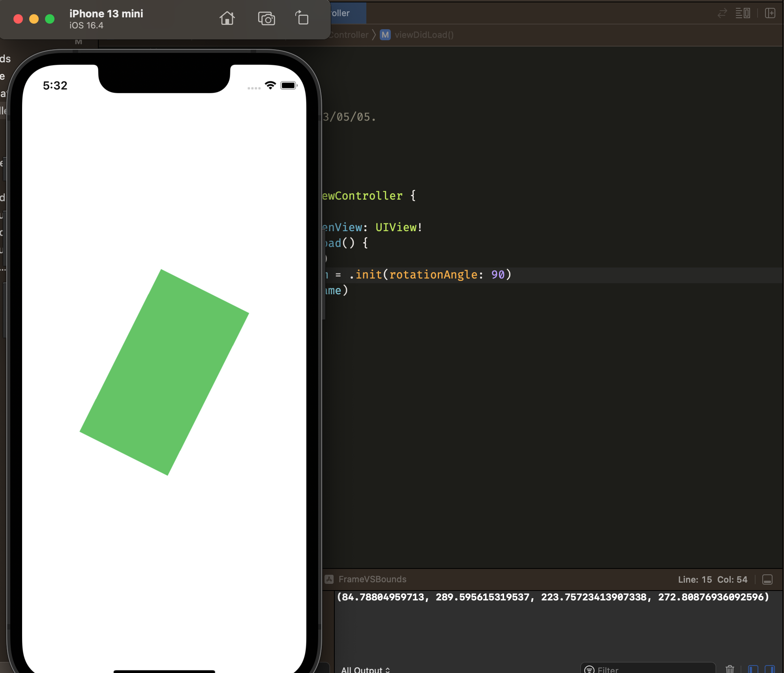The width and height of the screenshot is (784, 673).
Task: Toggle the console pane button
Action: pos(769,669)
